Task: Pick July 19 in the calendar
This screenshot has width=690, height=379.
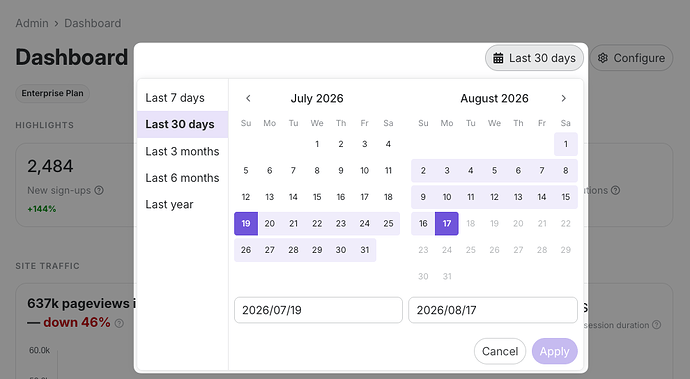Action: point(246,224)
